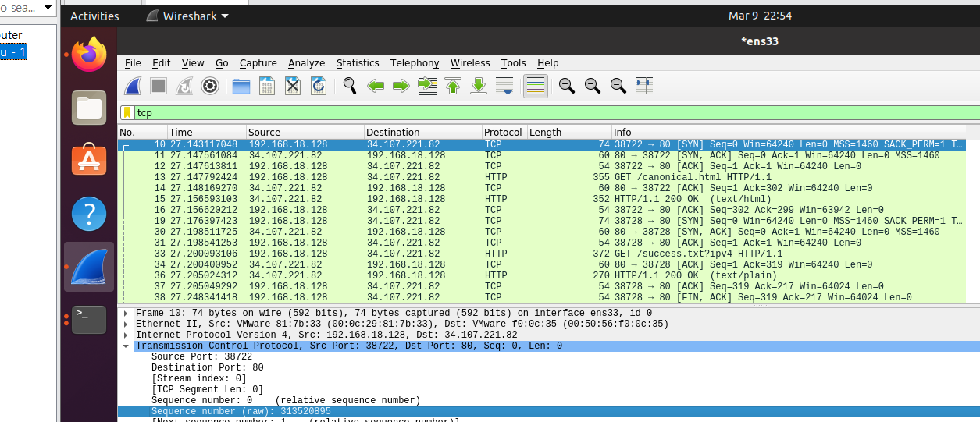Go forward in packet history
The height and width of the screenshot is (422, 980).
401,86
